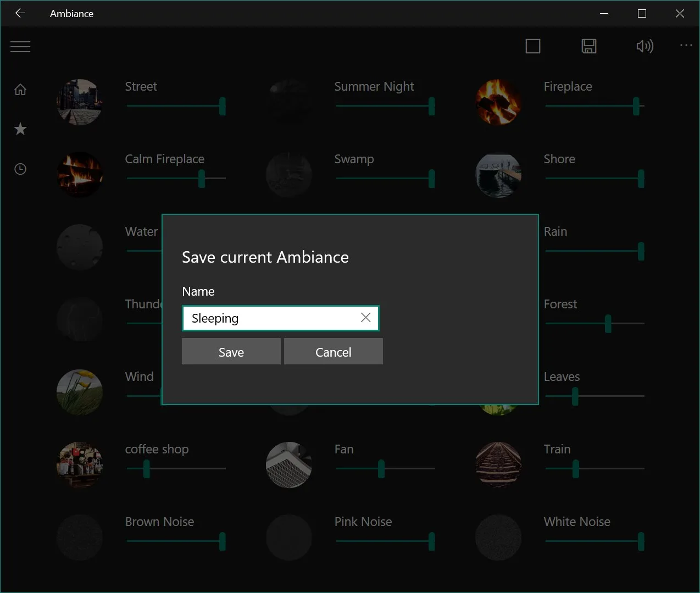Screen dimensions: 700x593
Task: Adjust the Rain volume slider
Action: click(595, 251)
